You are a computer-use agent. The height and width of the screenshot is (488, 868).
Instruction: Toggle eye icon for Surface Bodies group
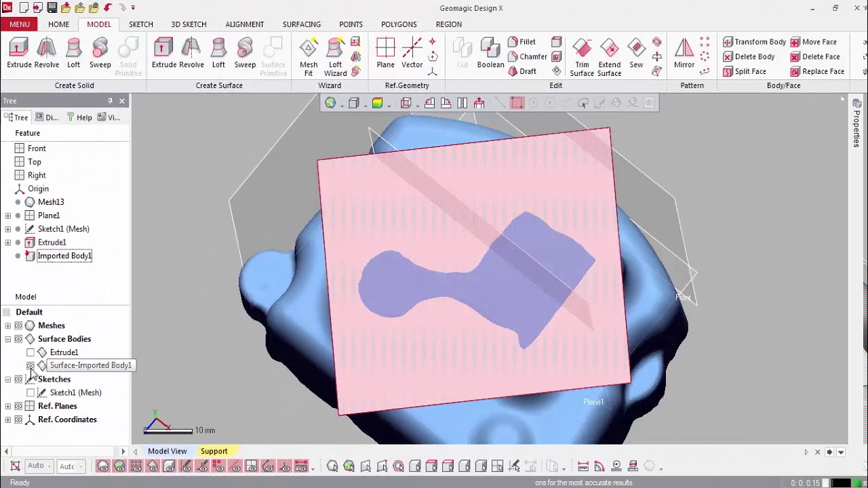[18, 339]
